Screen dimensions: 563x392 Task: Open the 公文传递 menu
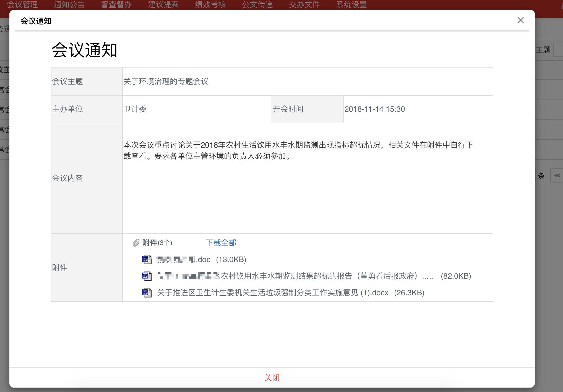coord(257,4)
